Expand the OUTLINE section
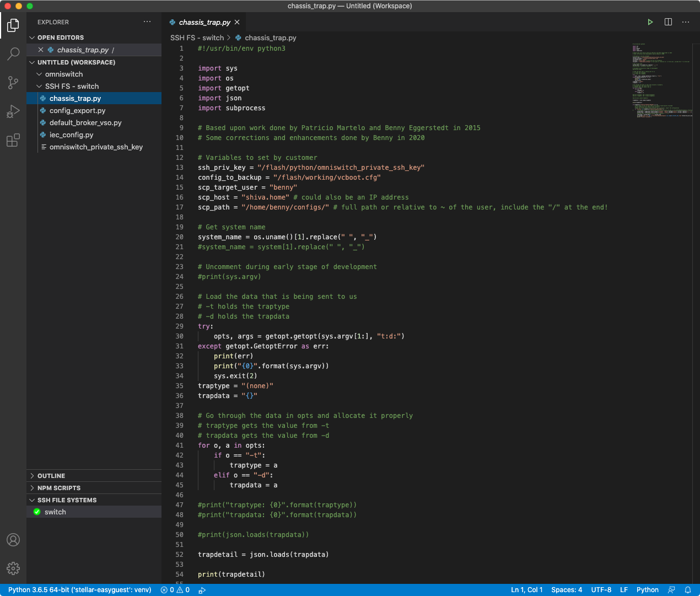Viewport: 700px width, 596px height. (x=51, y=476)
